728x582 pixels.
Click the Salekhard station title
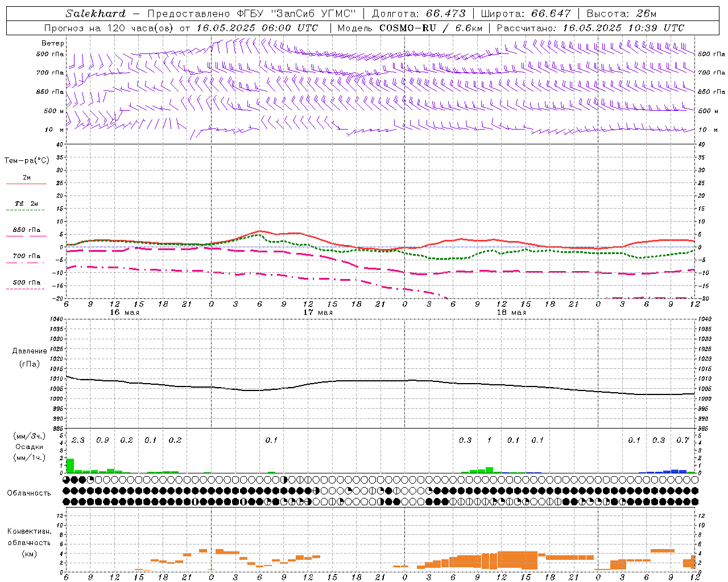point(96,14)
